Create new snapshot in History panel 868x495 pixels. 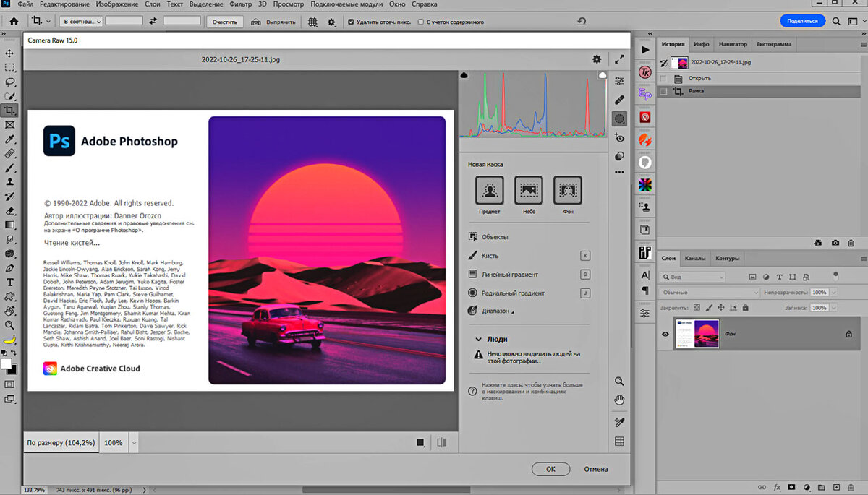[835, 243]
